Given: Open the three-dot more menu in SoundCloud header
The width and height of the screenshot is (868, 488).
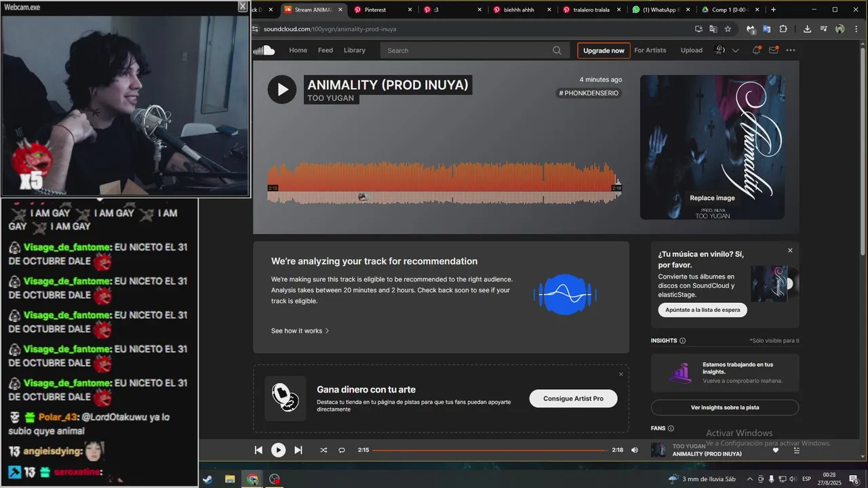Looking at the screenshot, I should [x=791, y=50].
